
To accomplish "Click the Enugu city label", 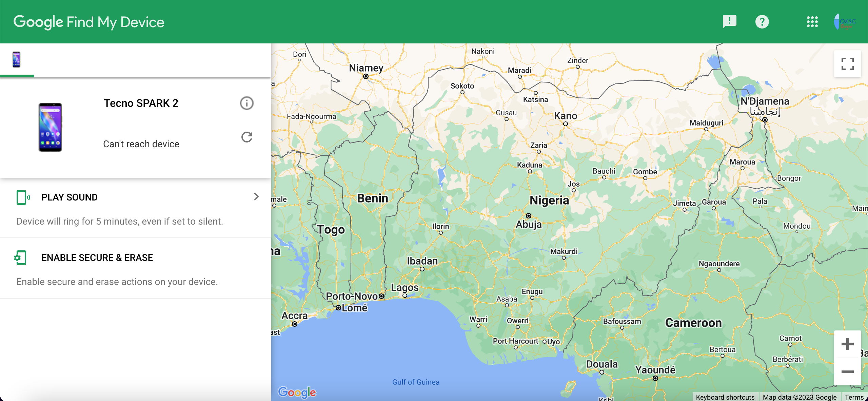I will click(x=532, y=291).
